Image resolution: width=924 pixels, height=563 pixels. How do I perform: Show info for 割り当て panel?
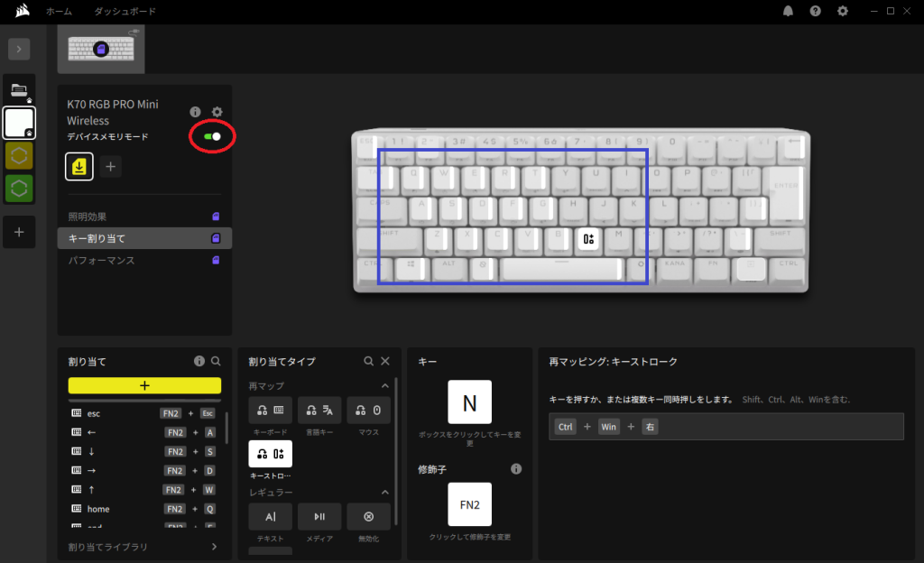coord(199,361)
